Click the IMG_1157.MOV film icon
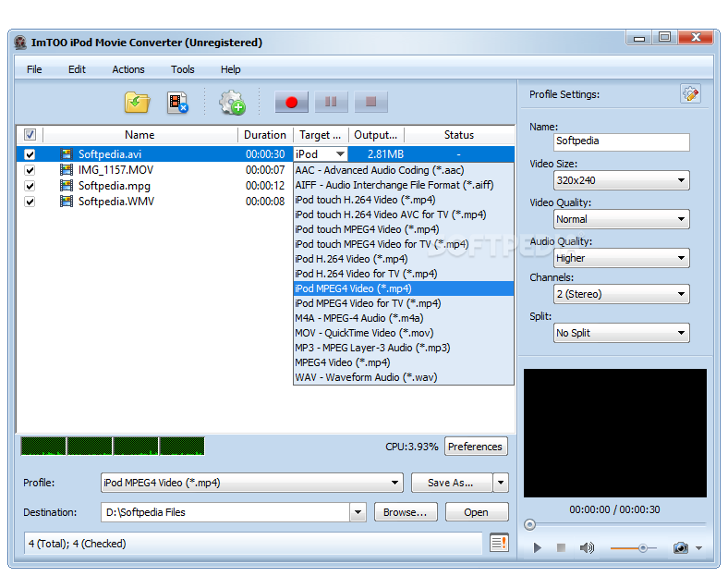Image resolution: width=728 pixels, height=576 pixels. [x=67, y=170]
